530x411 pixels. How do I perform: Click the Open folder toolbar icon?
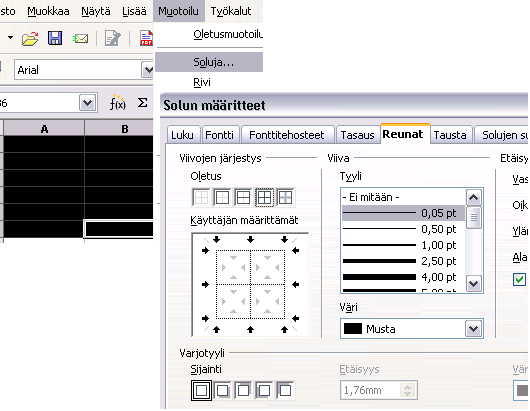tap(30, 39)
